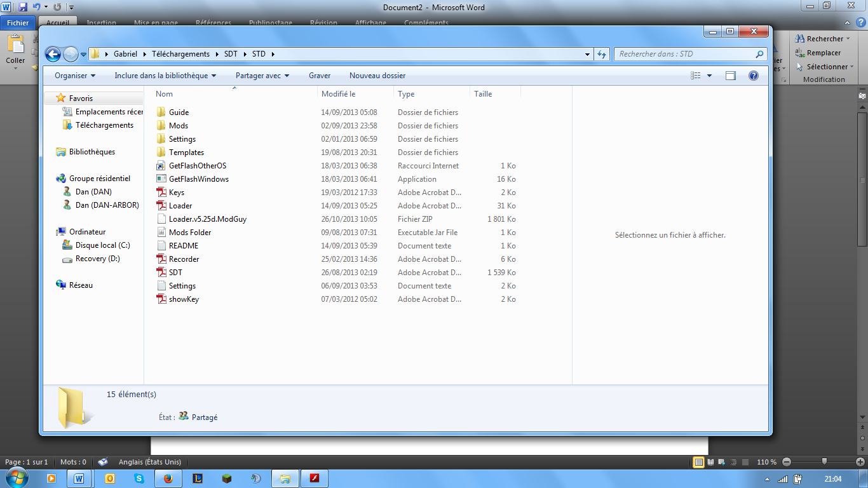Launch Skype from the taskbar
Screen dimensions: 868x488
139,478
